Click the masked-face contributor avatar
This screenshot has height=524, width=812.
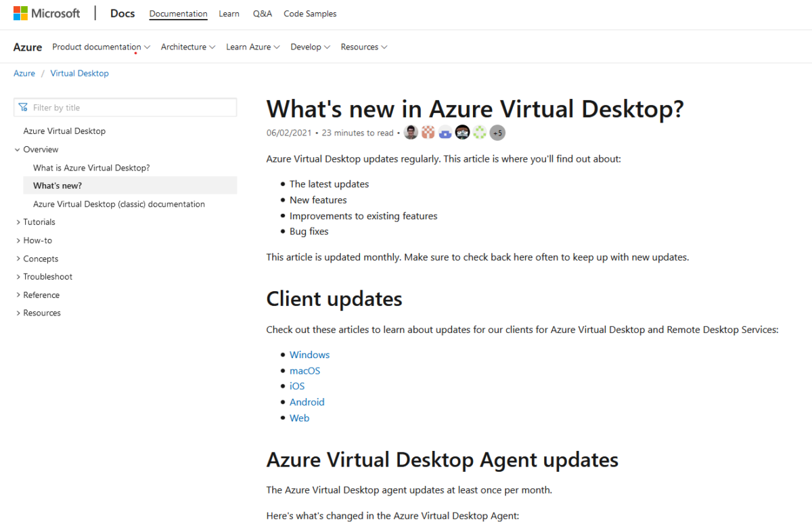pos(462,132)
